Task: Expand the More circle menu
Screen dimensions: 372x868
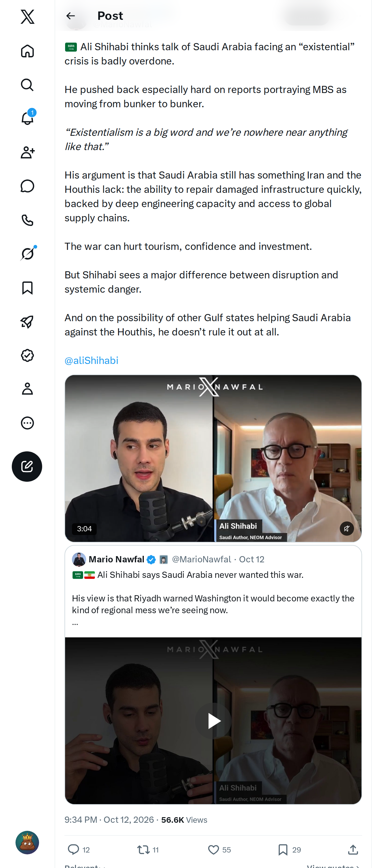Action: tap(27, 423)
